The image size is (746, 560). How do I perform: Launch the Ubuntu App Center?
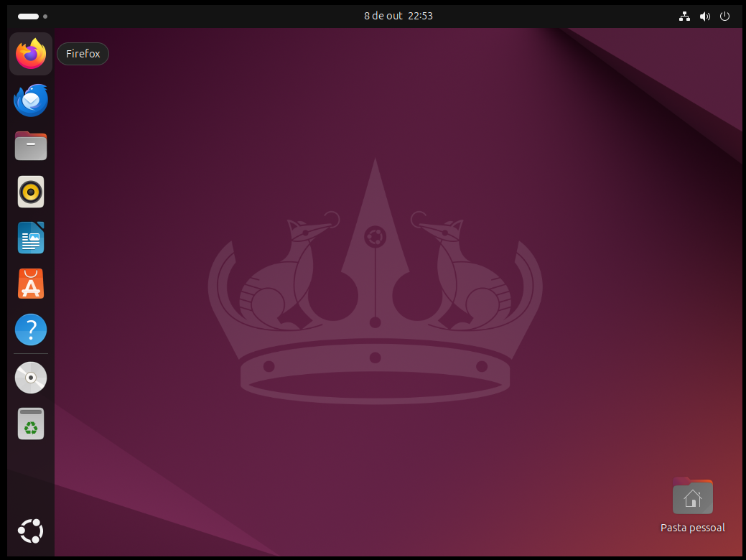pos(30,284)
